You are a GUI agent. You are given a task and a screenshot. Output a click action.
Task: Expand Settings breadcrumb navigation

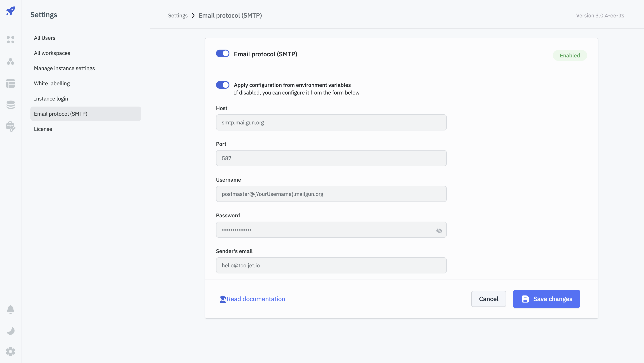[178, 15]
